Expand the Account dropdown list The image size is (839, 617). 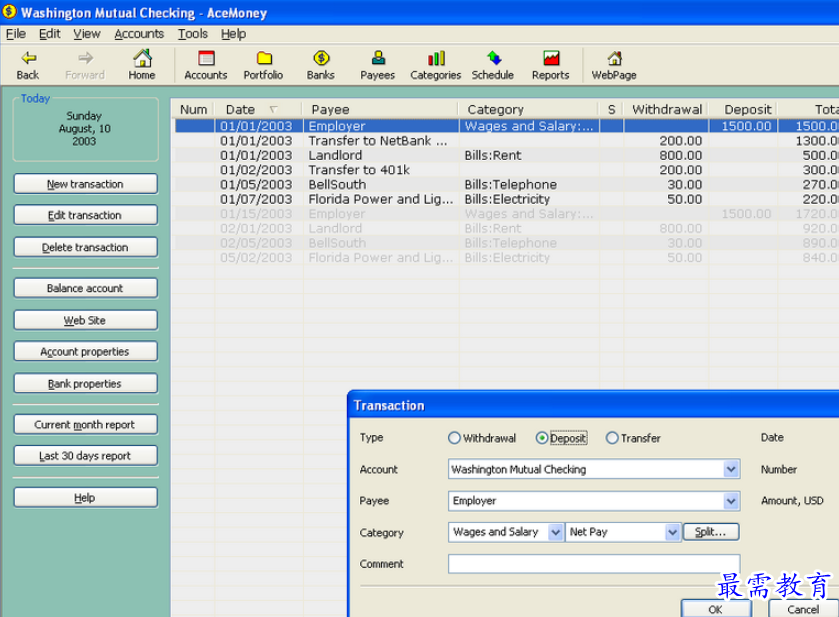731,469
